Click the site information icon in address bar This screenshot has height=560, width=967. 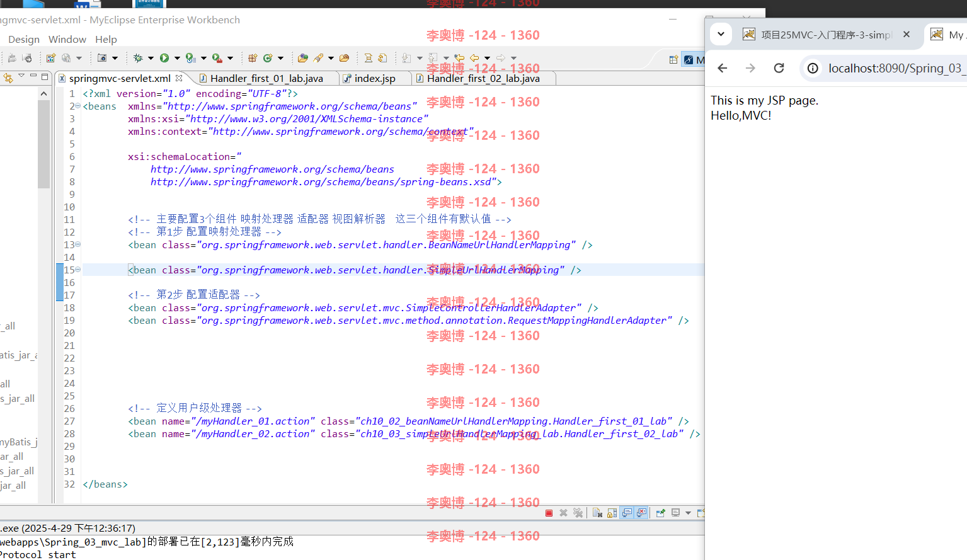[813, 68]
